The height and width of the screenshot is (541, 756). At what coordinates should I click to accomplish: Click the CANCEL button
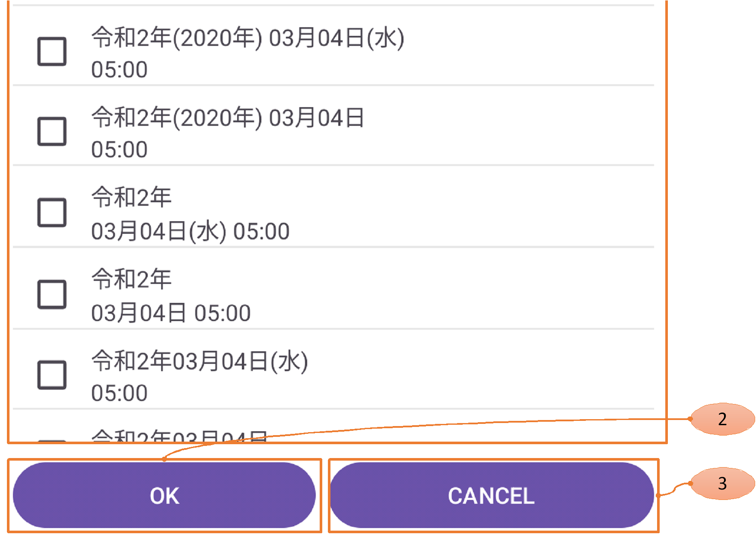click(x=492, y=495)
